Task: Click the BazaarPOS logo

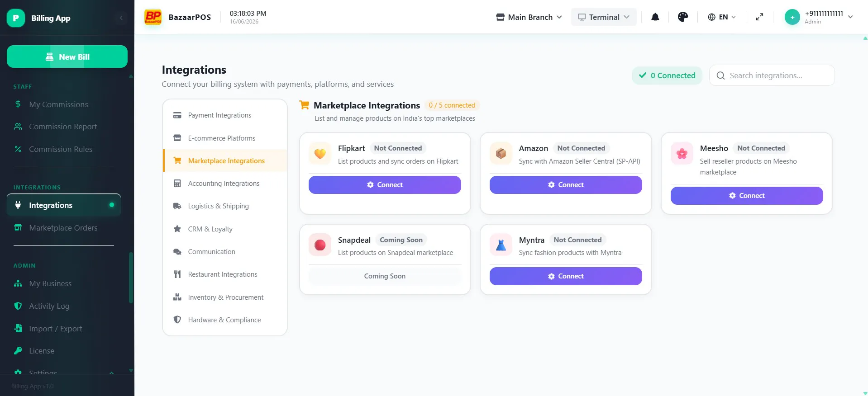Action: pyautogui.click(x=153, y=17)
